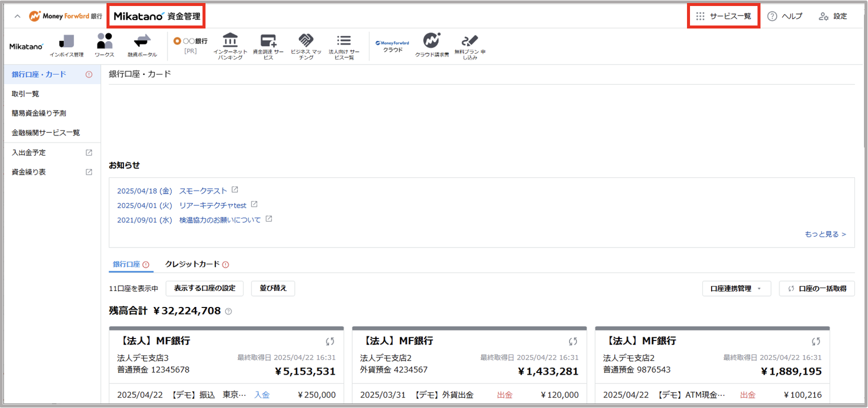Image resolution: width=868 pixels, height=408 pixels.
Task: Open 法人向けサービス一覧 list icon
Action: coord(344,40)
